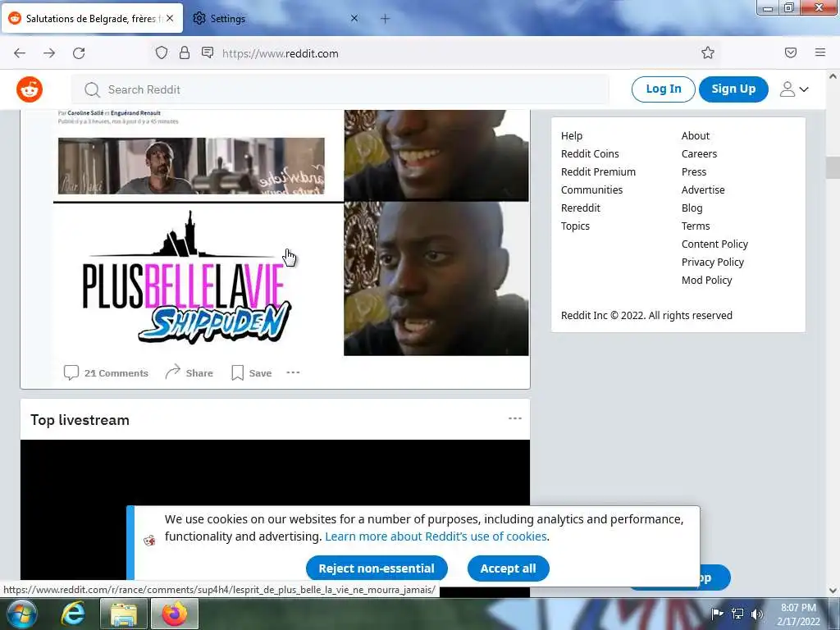This screenshot has width=840, height=630.
Task: Click the Help link
Action: click(572, 135)
